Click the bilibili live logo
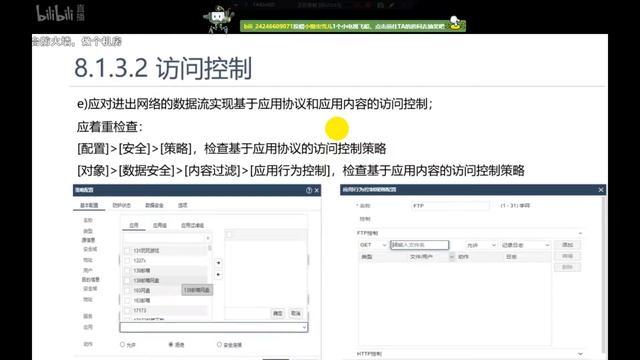Screen dimensions: 640x360 pos(60,13)
